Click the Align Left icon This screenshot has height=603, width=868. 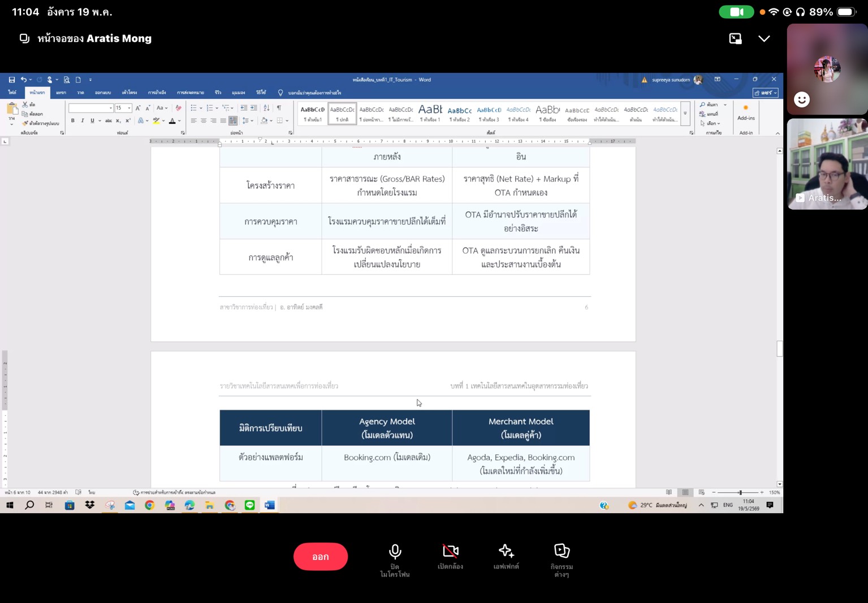tap(193, 121)
